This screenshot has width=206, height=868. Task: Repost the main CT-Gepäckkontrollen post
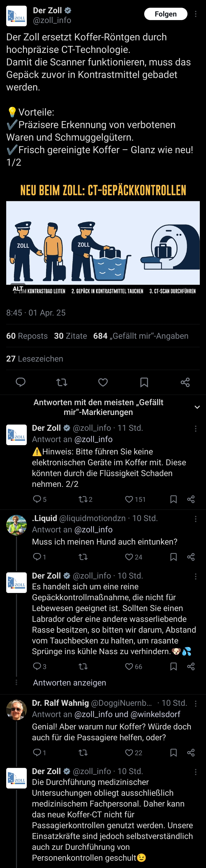pos(62,382)
